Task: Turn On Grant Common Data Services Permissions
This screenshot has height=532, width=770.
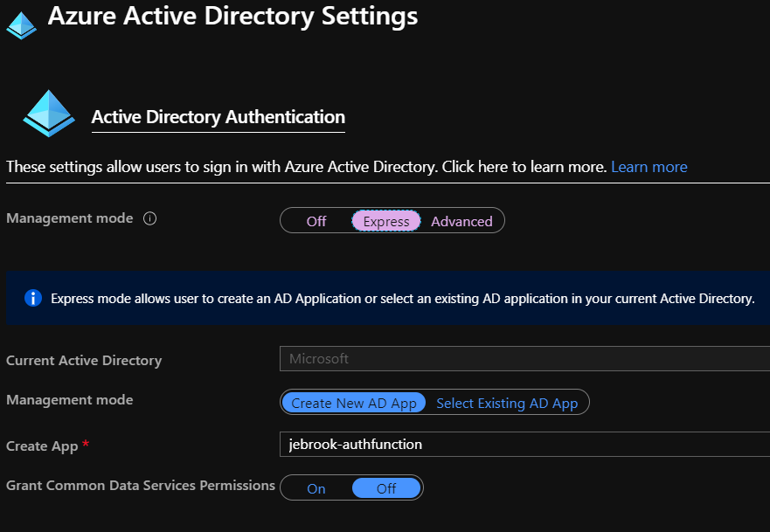Action: [316, 488]
